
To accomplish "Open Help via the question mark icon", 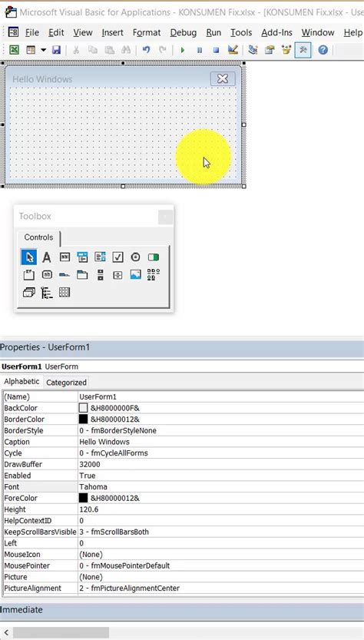I will point(323,50).
